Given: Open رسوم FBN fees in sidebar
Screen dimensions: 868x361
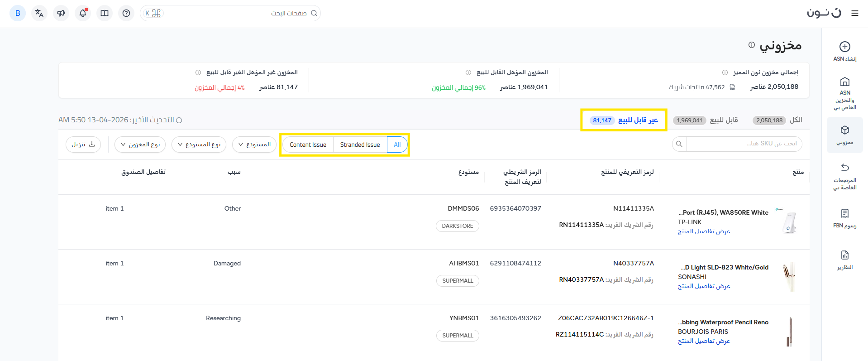Looking at the screenshot, I should (x=844, y=218).
